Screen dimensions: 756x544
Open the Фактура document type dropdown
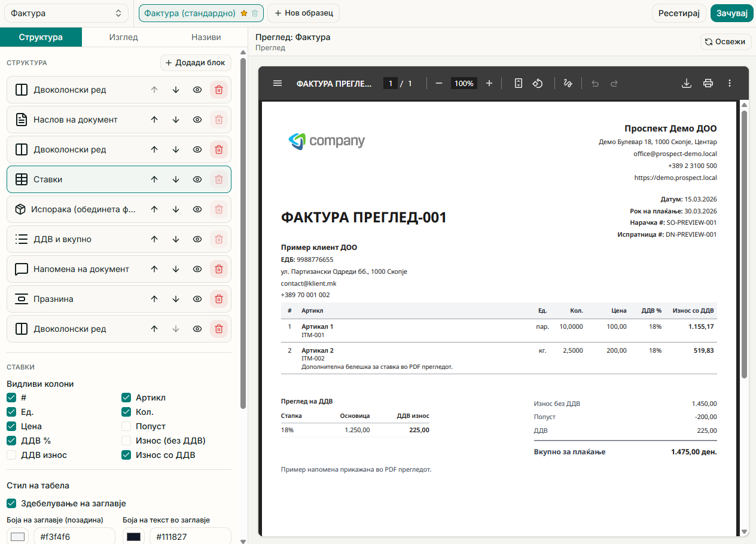[66, 13]
